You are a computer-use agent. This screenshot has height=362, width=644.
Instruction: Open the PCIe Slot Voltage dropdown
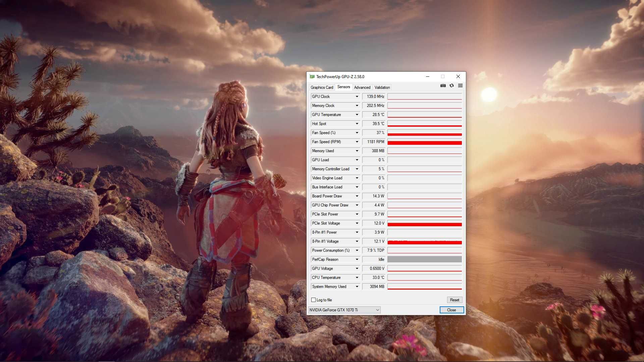click(x=357, y=223)
